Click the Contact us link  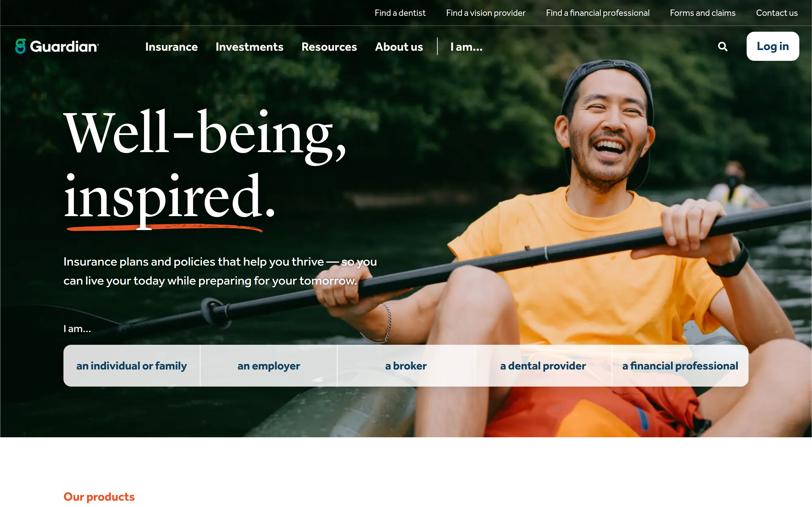pyautogui.click(x=777, y=13)
